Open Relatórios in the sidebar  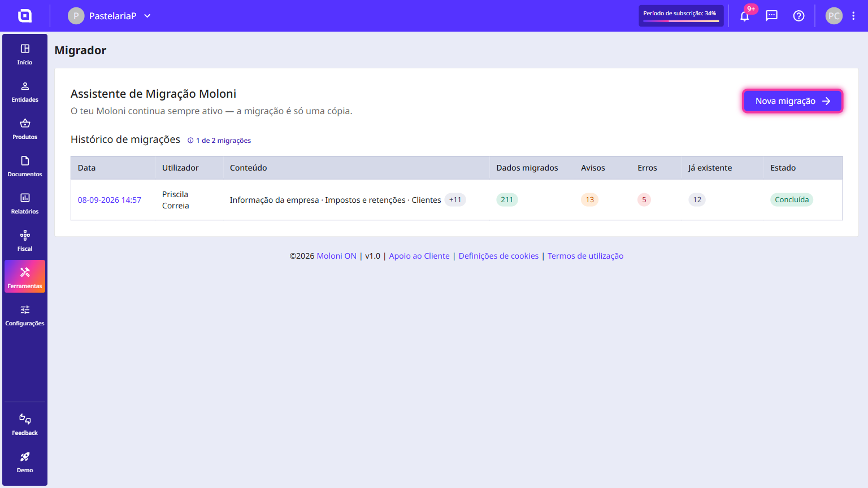pyautogui.click(x=25, y=203)
